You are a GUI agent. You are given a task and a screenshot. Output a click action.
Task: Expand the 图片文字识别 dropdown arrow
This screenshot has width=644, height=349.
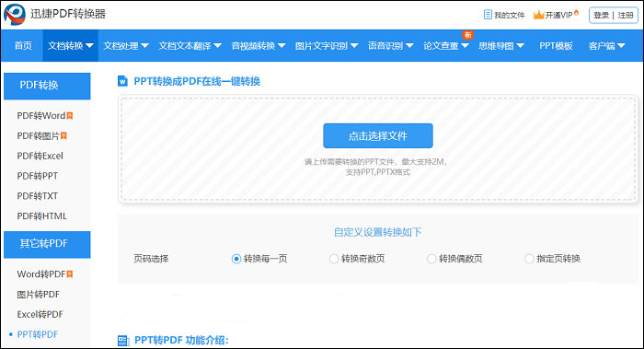(354, 46)
